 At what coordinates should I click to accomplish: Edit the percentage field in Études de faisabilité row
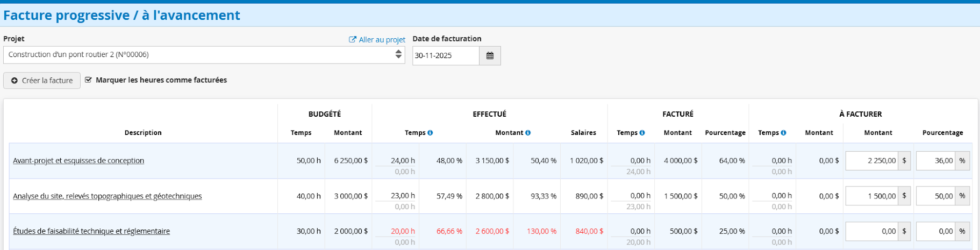pos(936,231)
